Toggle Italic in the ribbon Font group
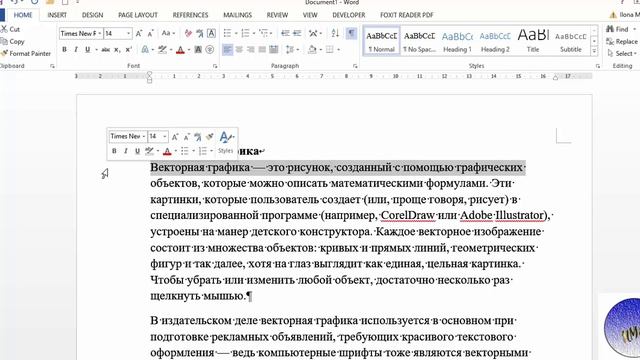Image resolution: width=640 pixels, height=360 pixels. 76,50
